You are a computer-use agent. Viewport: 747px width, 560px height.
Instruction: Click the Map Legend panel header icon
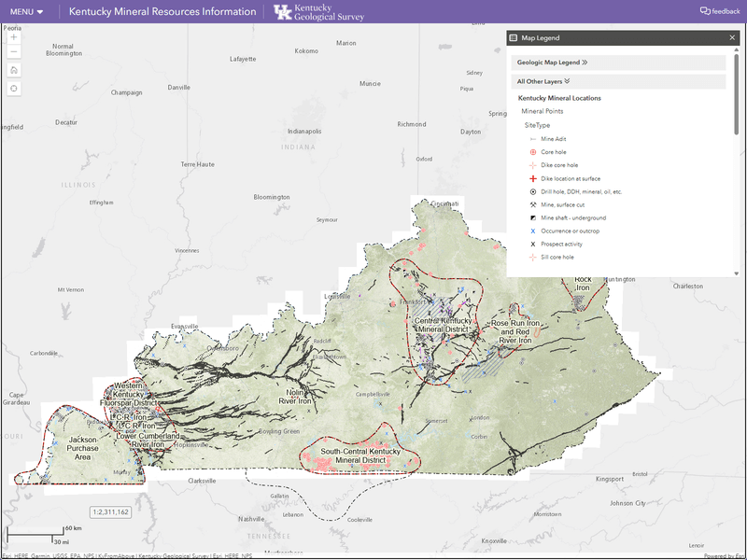pyautogui.click(x=514, y=37)
